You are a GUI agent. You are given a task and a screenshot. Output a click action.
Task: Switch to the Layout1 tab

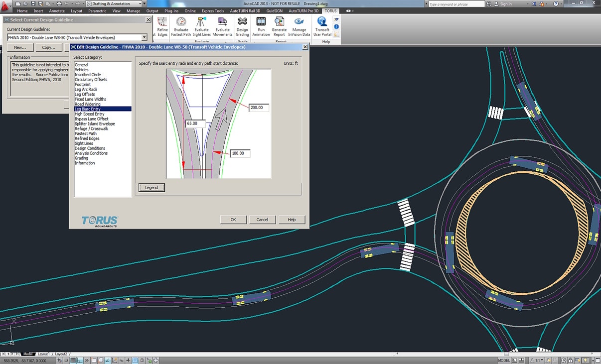43,354
